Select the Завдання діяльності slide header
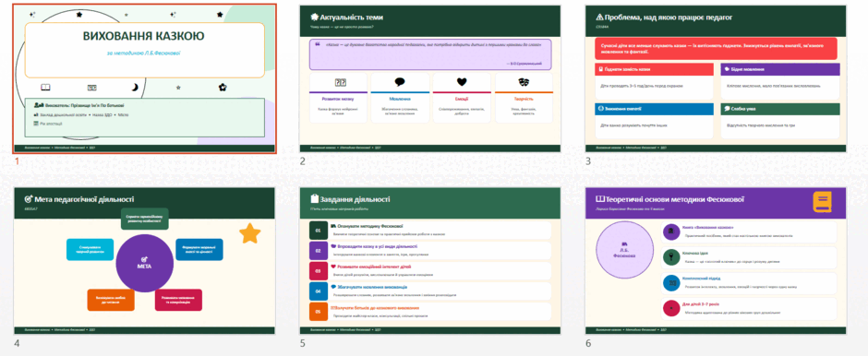The width and height of the screenshot is (868, 356). click(429, 202)
